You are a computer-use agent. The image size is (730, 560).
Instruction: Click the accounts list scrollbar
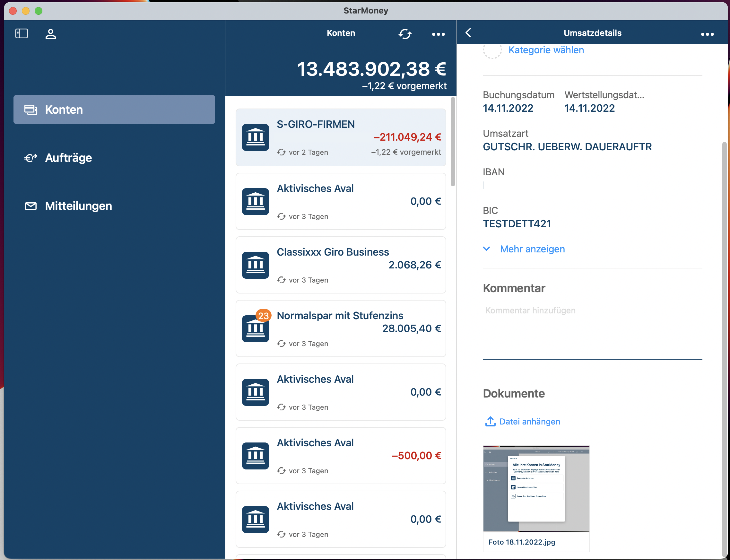452,142
